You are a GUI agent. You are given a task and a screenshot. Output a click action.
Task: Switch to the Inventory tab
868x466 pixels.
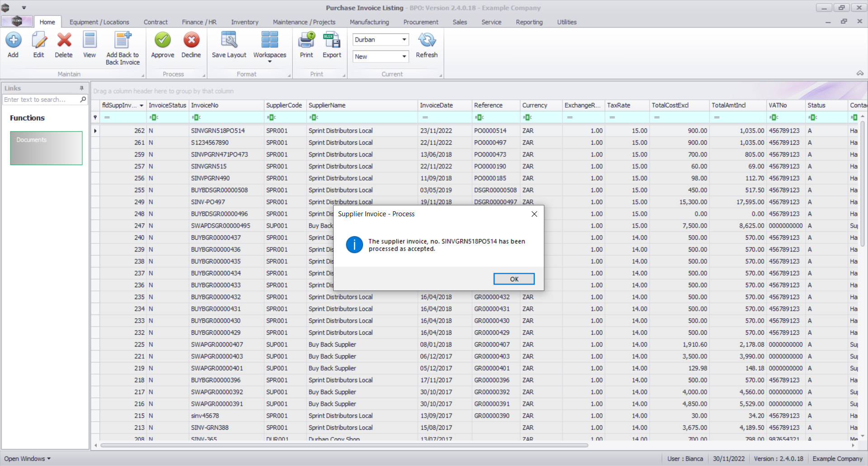[x=245, y=22]
